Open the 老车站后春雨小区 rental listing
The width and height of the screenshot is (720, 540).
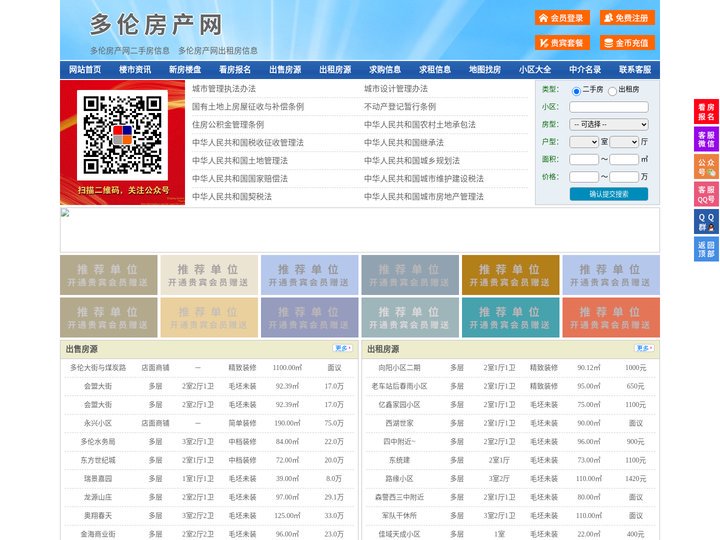point(399,386)
